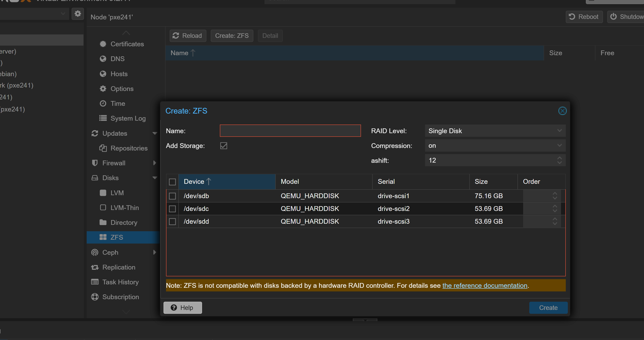
Task: Open Time via its clock icon
Action: (x=103, y=104)
